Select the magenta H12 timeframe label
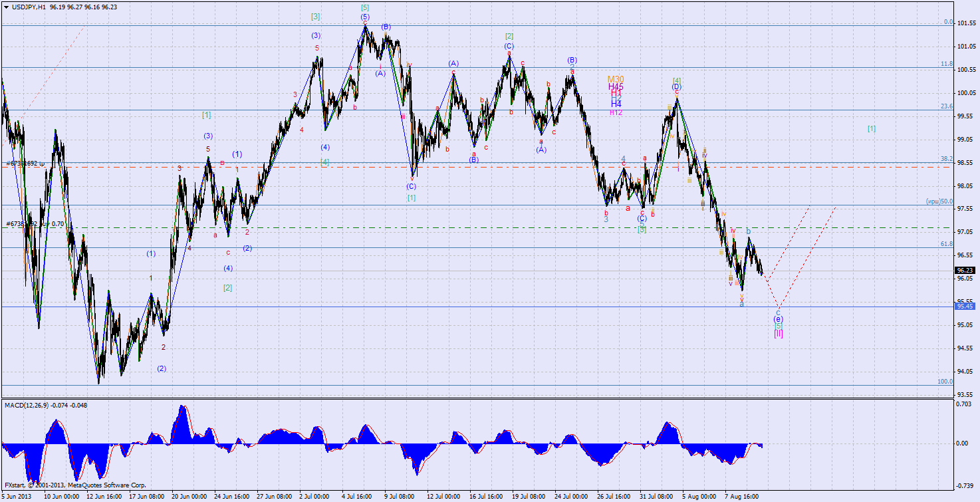 616,112
